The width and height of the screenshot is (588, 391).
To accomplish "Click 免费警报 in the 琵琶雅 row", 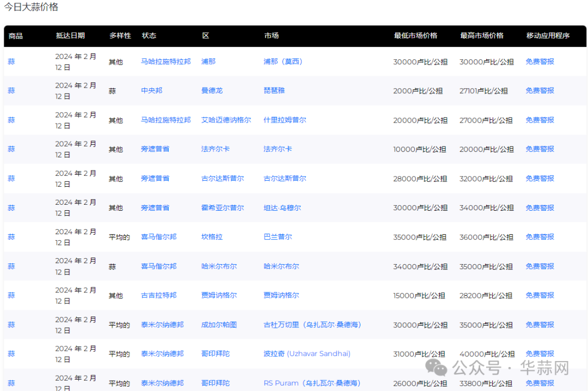I will pos(540,90).
